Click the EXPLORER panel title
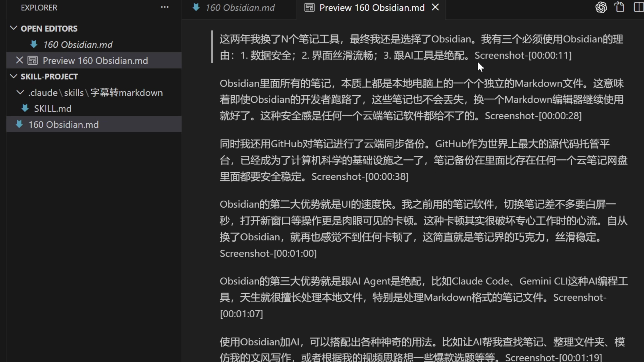 tap(39, 8)
